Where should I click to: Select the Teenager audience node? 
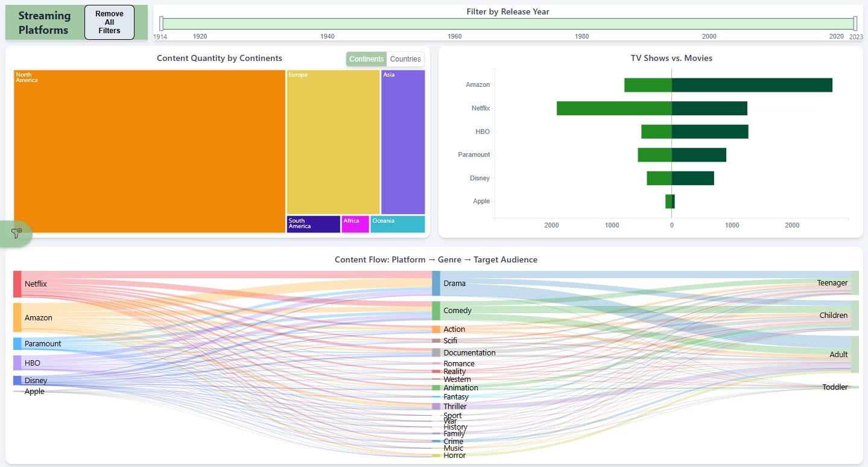point(854,283)
